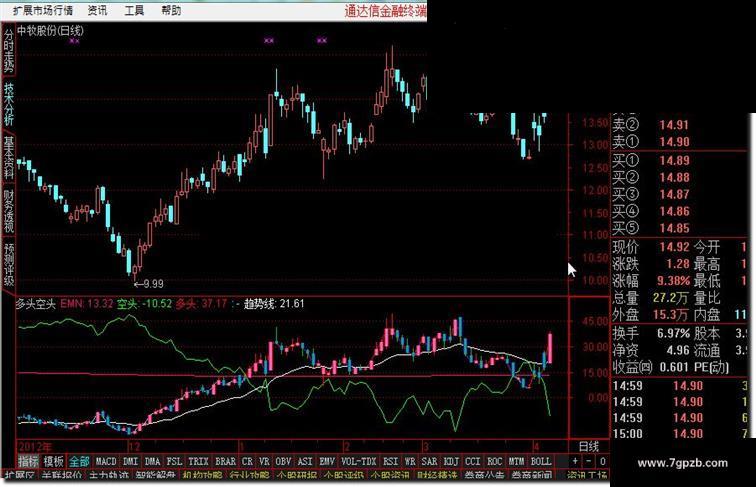Open the 扩展市场行情 menu
Viewport: 756px width, 487px height.
[x=43, y=10]
